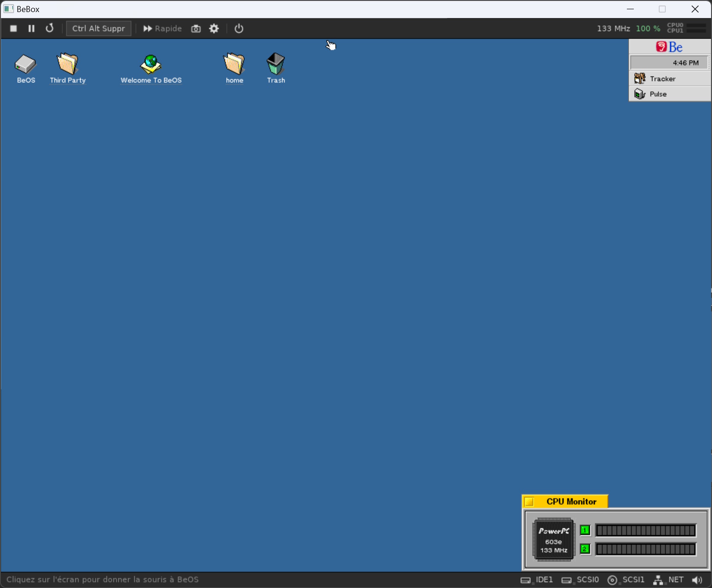Click the CPU 1 activity bar
Viewport: 712px width, 588px height.
coord(645,530)
